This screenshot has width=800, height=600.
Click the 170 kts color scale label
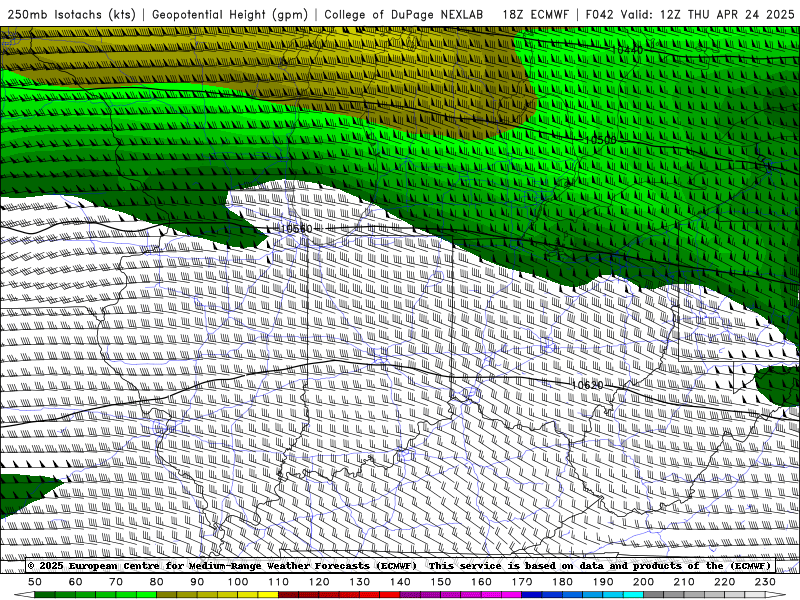[x=522, y=582]
